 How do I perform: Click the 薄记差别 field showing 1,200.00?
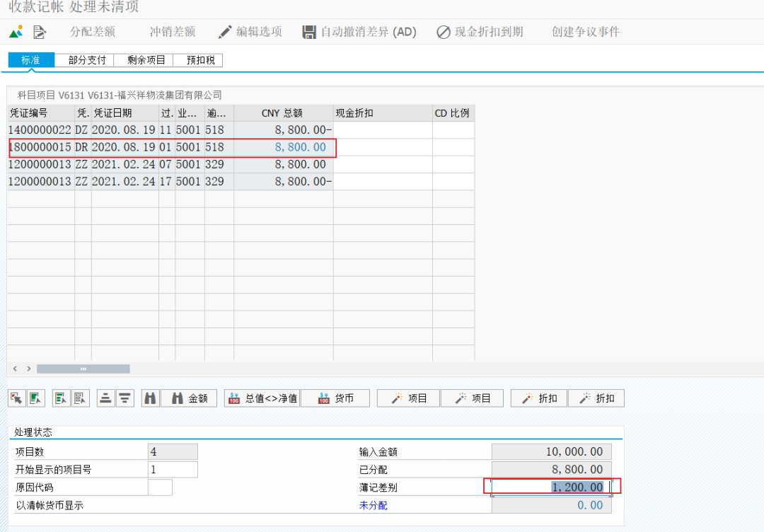pos(552,487)
